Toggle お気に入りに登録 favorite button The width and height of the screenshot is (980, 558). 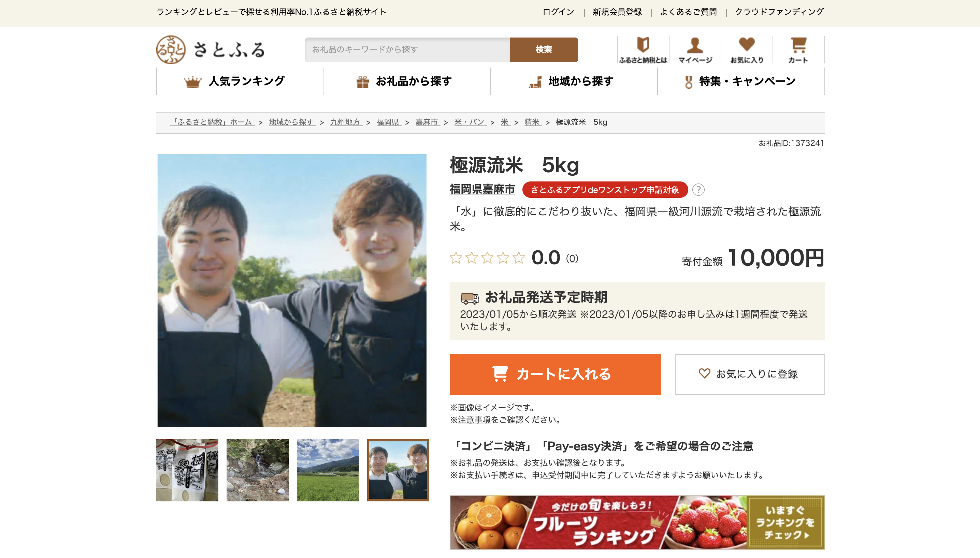(x=750, y=374)
